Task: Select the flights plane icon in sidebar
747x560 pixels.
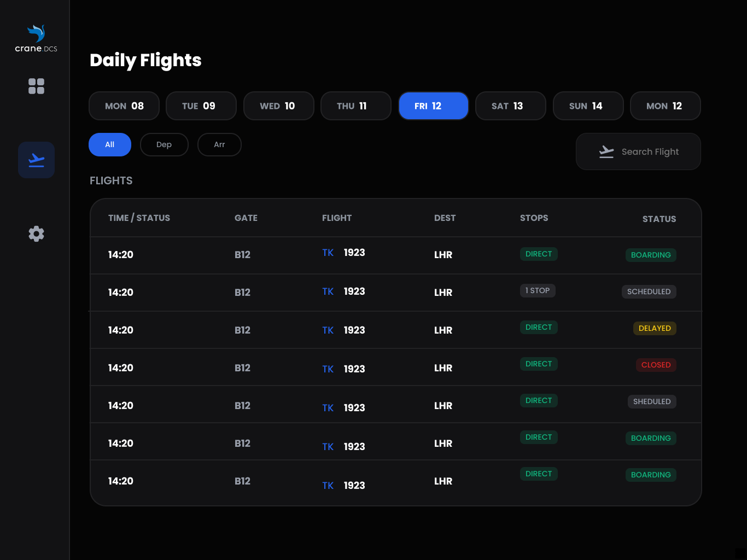Action: [36, 160]
